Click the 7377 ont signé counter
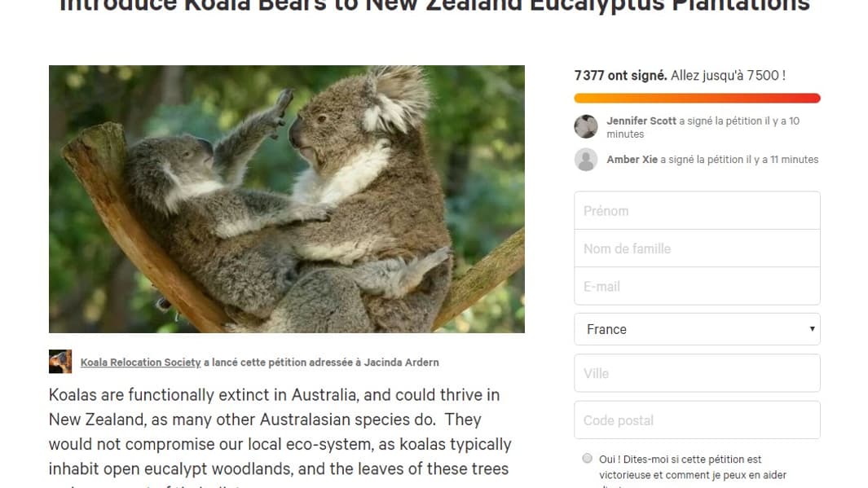868x488 pixels. click(620, 75)
